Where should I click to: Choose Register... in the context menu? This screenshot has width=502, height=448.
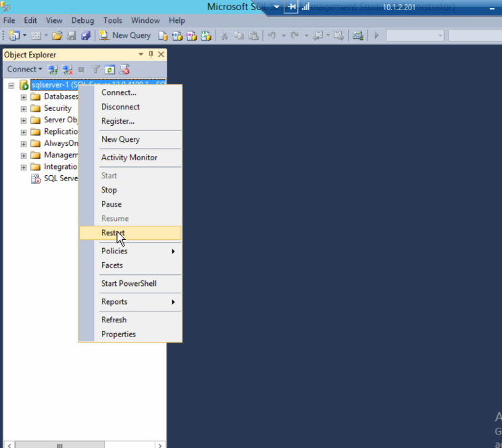pos(130,121)
